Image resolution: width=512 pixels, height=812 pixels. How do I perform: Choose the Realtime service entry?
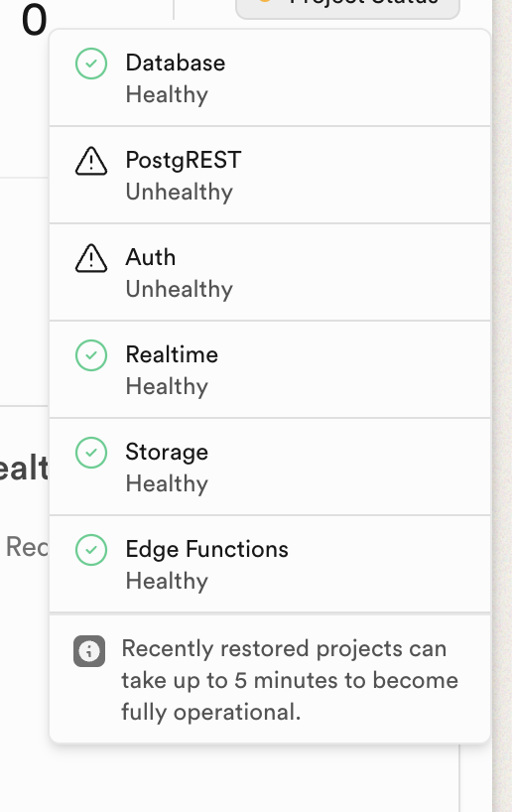point(270,369)
